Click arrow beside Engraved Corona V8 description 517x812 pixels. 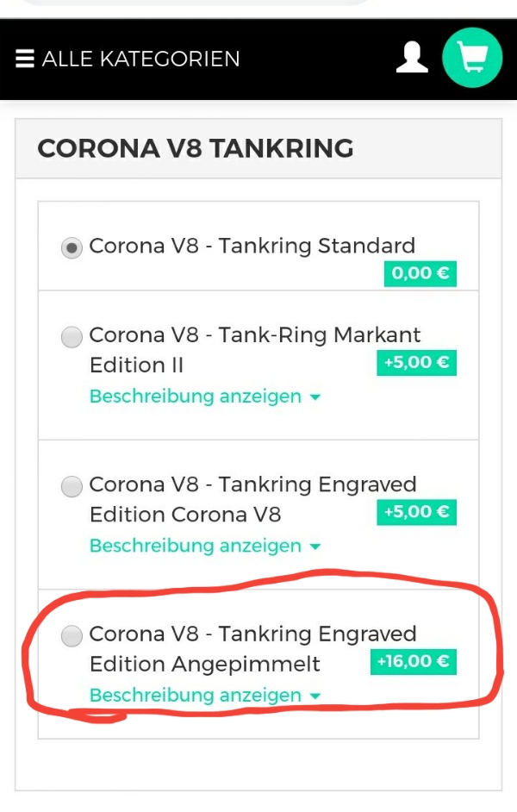(315, 547)
